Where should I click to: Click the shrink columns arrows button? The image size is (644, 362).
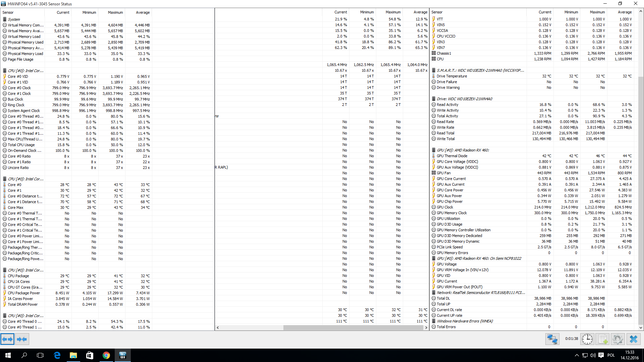22,339
